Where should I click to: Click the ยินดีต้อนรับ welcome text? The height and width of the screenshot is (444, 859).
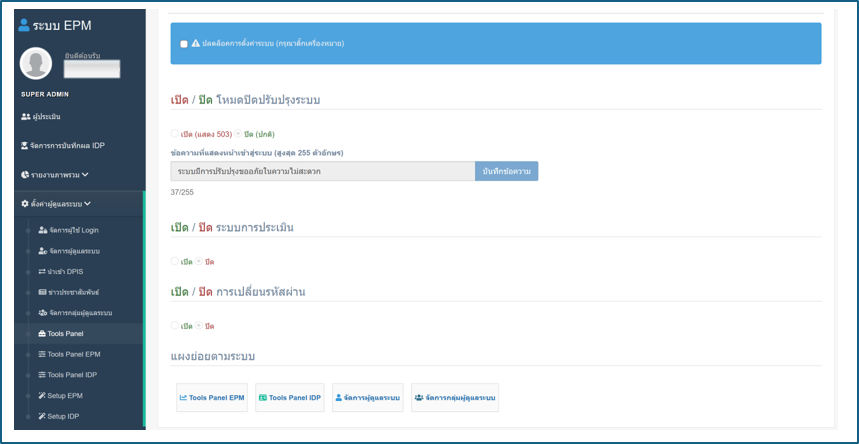[x=82, y=55]
